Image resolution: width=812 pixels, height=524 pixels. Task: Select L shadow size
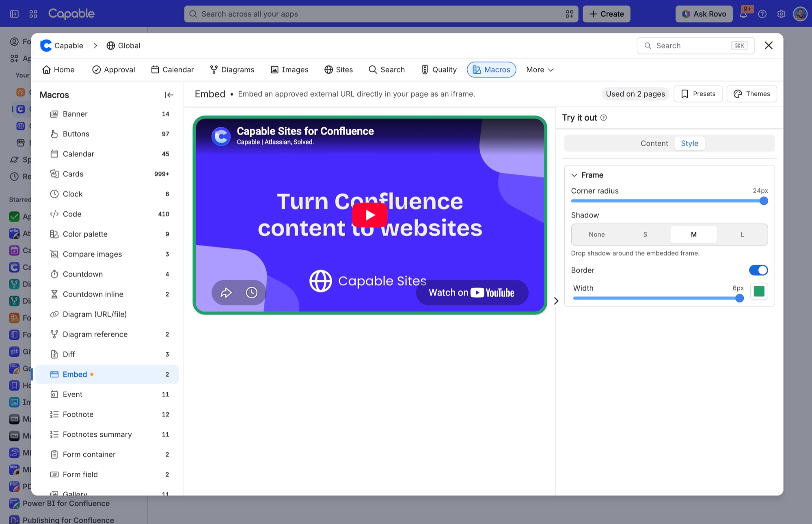(742, 235)
